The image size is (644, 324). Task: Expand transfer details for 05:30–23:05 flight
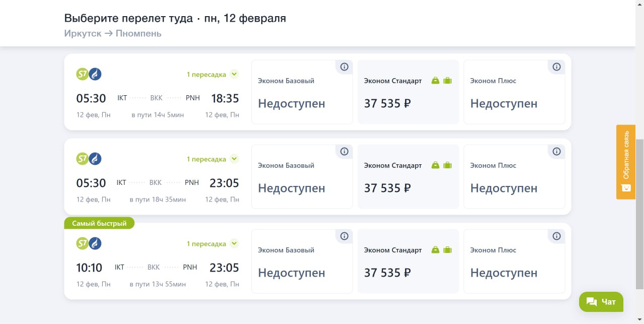tap(233, 159)
